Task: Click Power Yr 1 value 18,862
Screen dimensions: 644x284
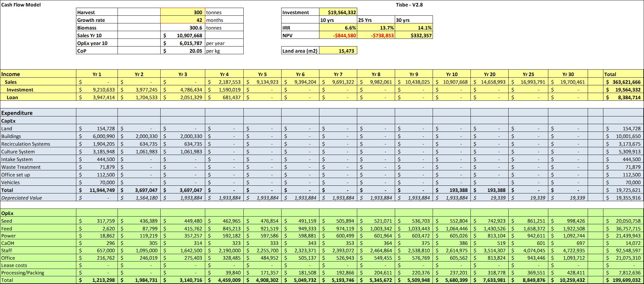Action: coord(97,236)
